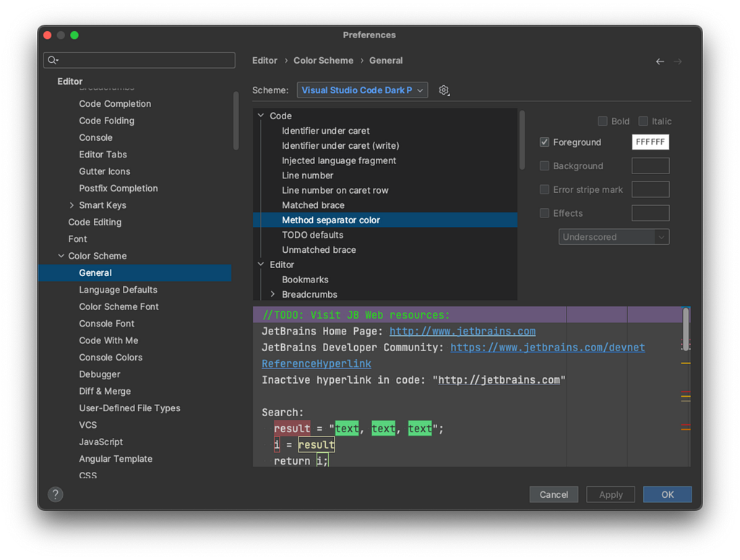Screen dimensions: 740x560
Task: Open the Scheme dropdown
Action: click(362, 90)
